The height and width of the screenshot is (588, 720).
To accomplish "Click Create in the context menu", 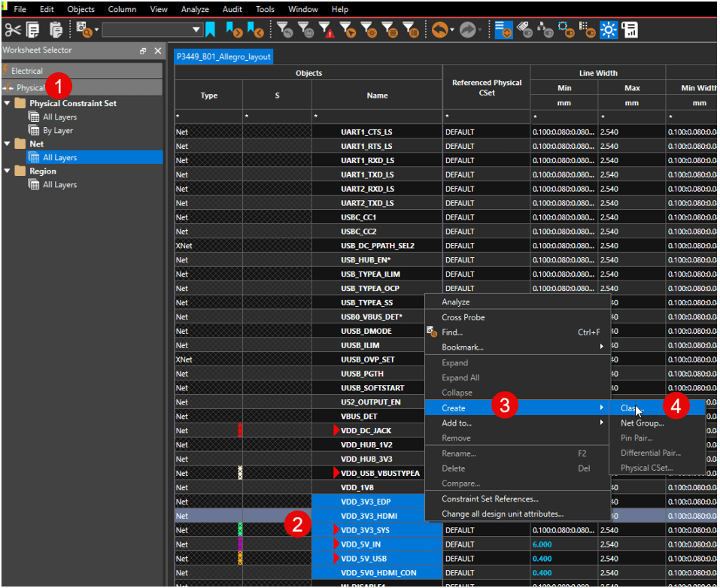I will tap(517, 408).
